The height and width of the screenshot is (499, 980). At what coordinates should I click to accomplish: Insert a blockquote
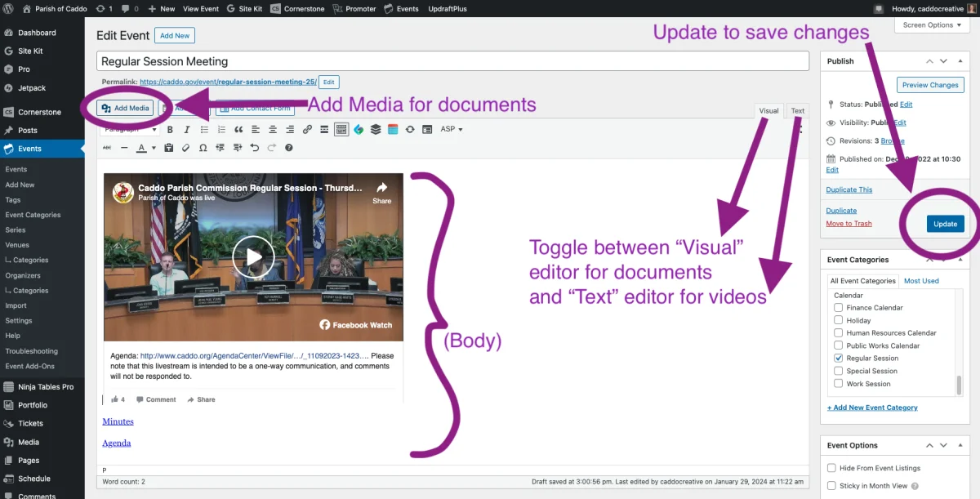coord(238,129)
